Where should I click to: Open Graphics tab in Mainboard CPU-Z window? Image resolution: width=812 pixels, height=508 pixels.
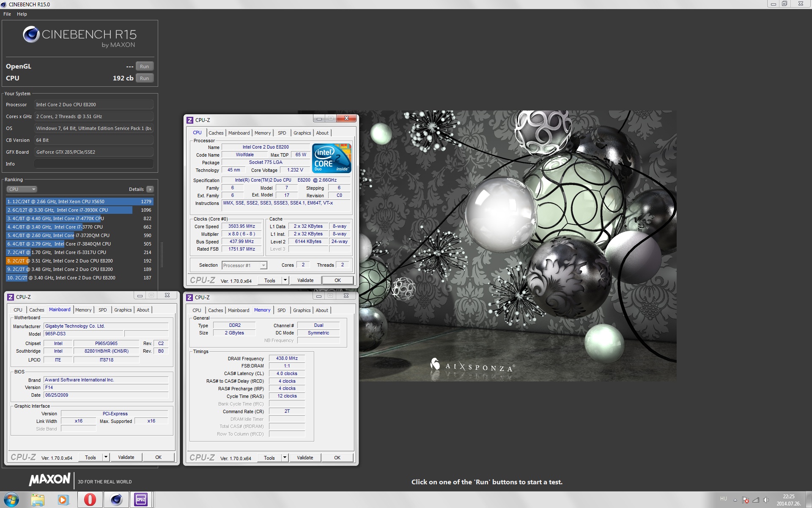tap(123, 310)
